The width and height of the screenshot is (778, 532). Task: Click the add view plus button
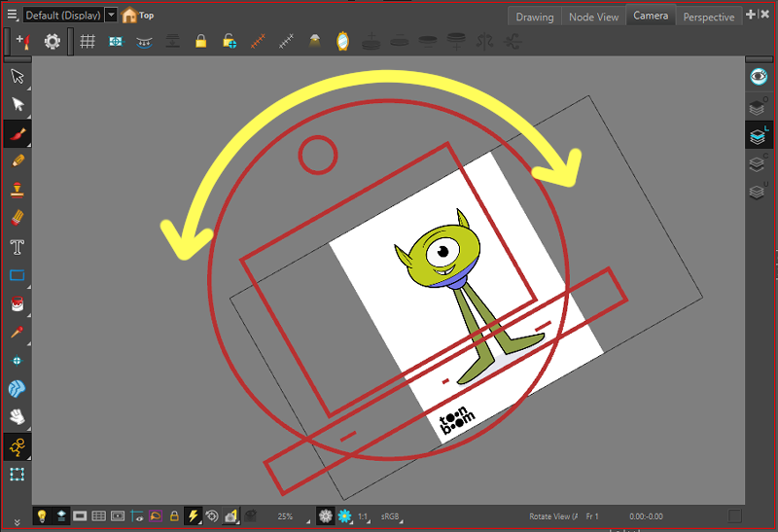click(x=751, y=15)
